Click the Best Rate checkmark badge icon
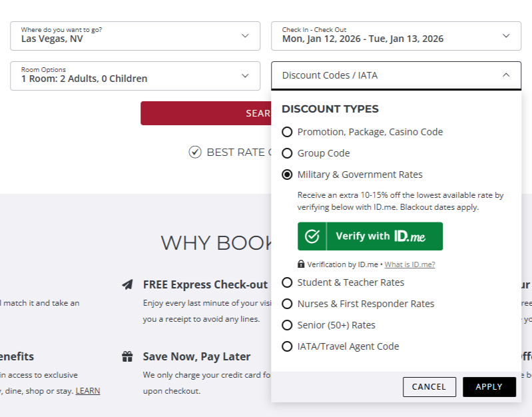The width and height of the screenshot is (532, 417). (x=194, y=153)
